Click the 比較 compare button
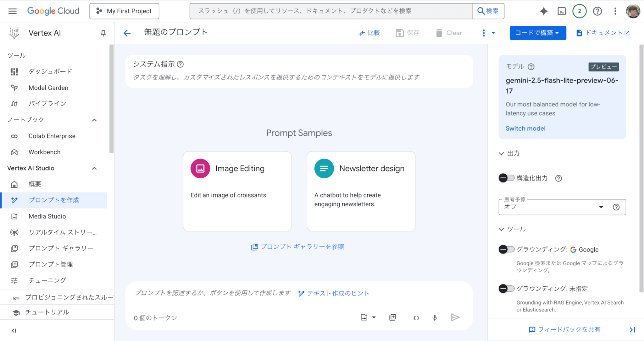 pyautogui.click(x=369, y=33)
